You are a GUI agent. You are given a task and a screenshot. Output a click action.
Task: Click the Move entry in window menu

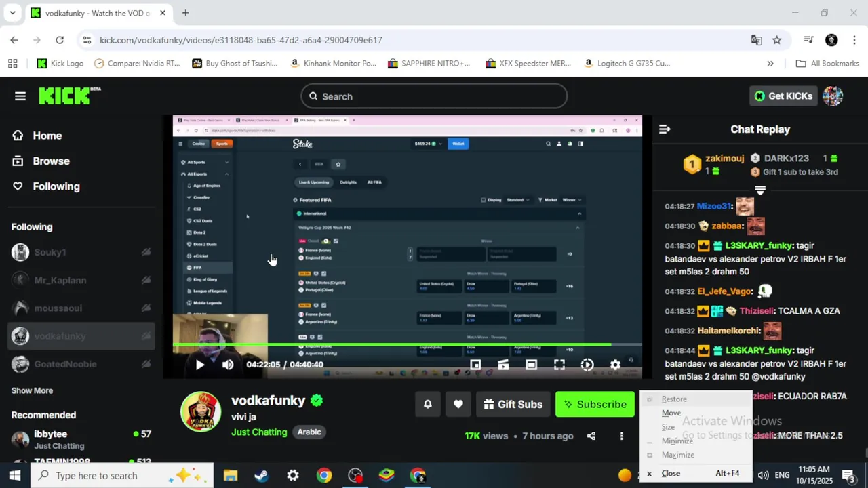click(671, 413)
